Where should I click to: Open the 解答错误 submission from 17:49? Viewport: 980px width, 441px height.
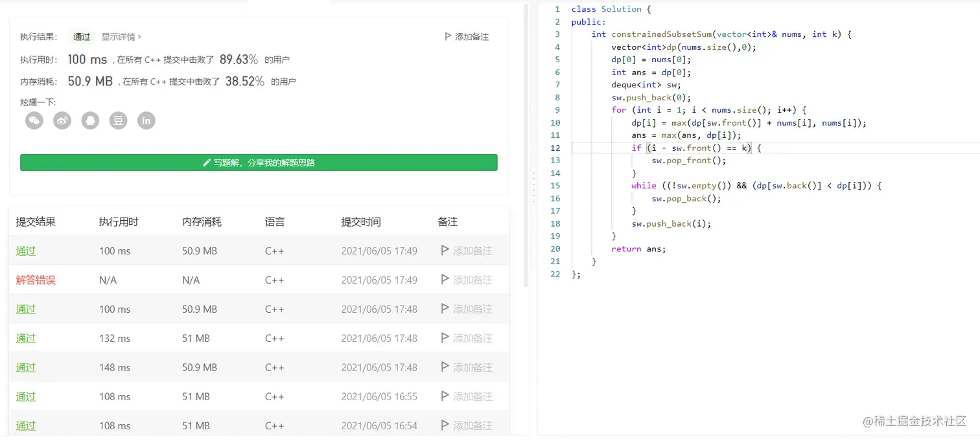click(x=36, y=280)
